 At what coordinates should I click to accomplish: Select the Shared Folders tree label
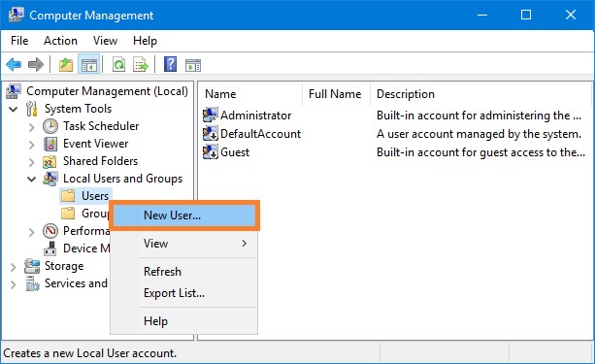(100, 161)
